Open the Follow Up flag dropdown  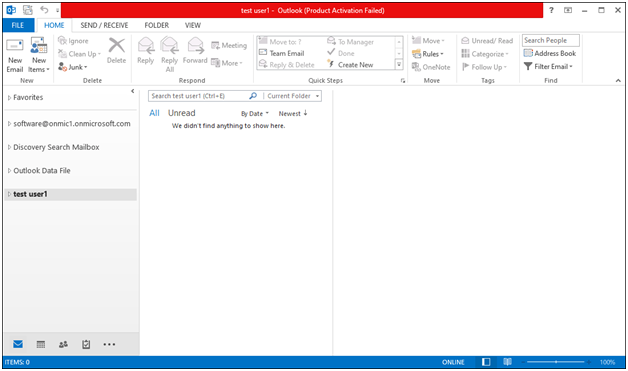point(484,67)
